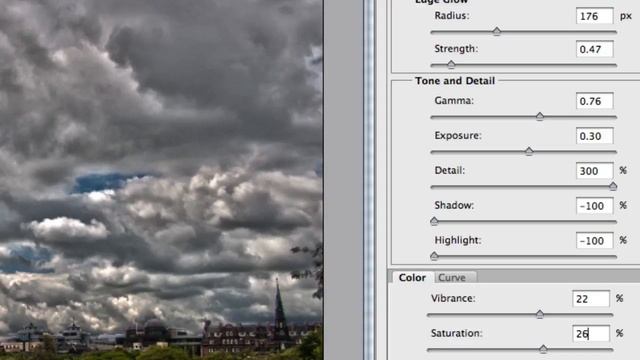Click the Saturation percentage field
This screenshot has height=360, width=640.
coord(591,333)
